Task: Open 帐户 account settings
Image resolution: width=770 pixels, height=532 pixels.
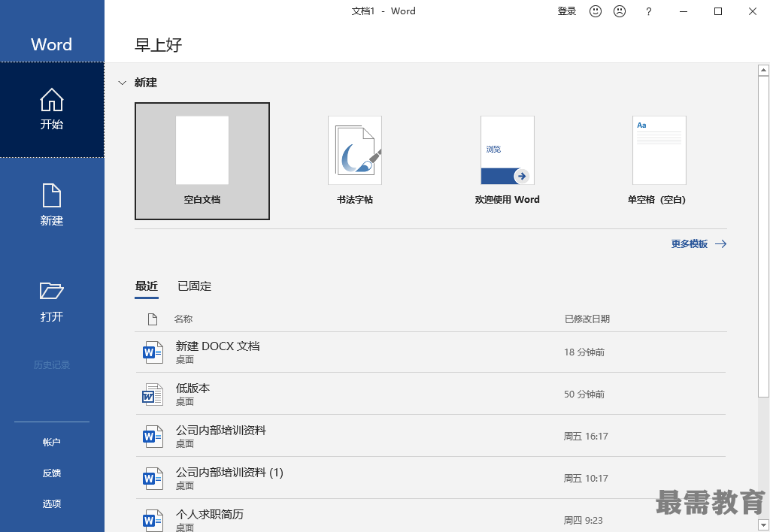Action: pyautogui.click(x=52, y=442)
